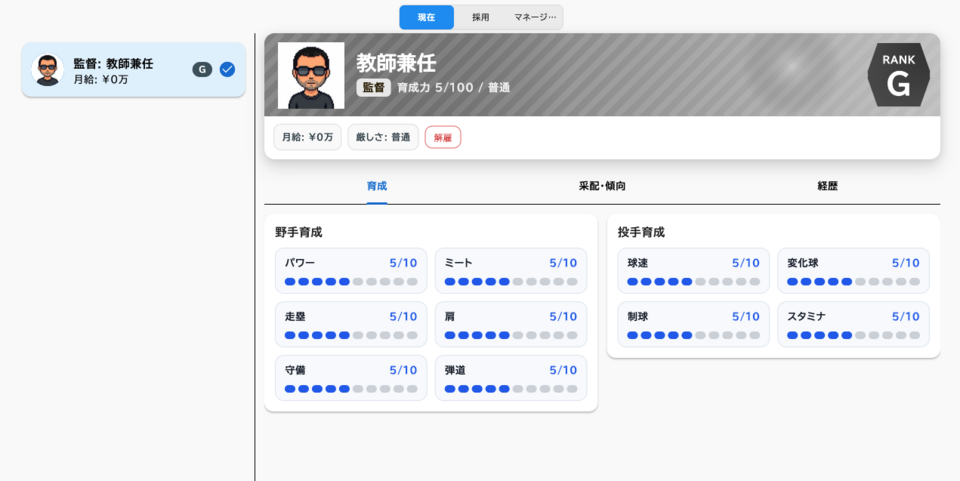Click the hexagonal RANK G emblem
This screenshot has height=481, width=960.
click(898, 75)
